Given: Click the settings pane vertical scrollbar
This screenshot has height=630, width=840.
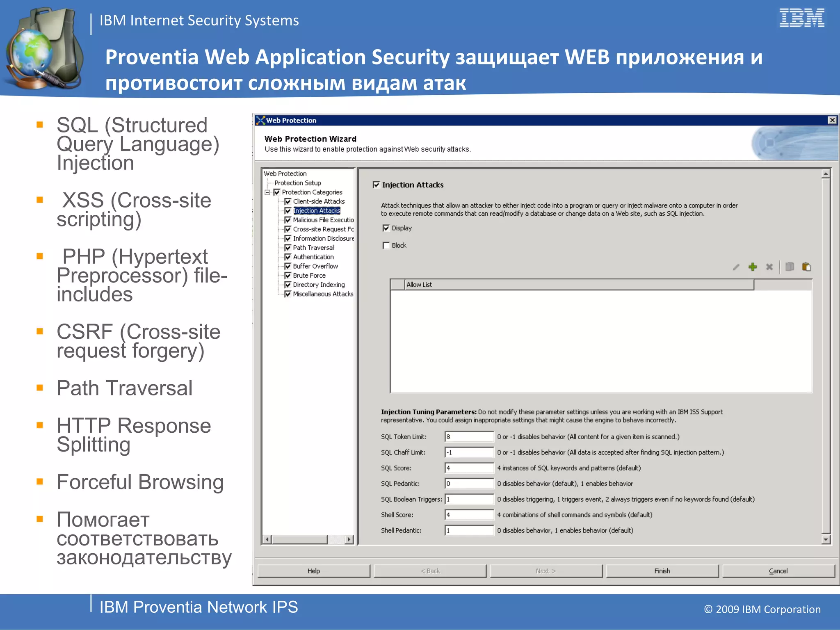Looking at the screenshot, I should [x=826, y=357].
